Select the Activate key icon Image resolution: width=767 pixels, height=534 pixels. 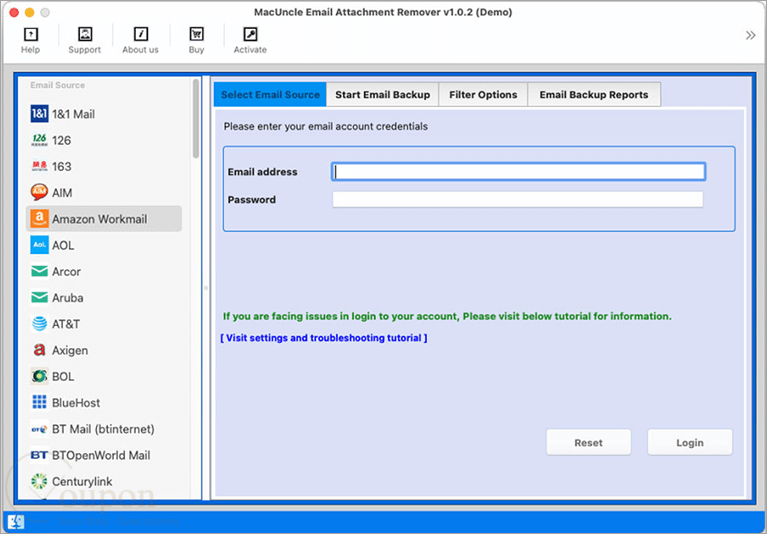250,34
